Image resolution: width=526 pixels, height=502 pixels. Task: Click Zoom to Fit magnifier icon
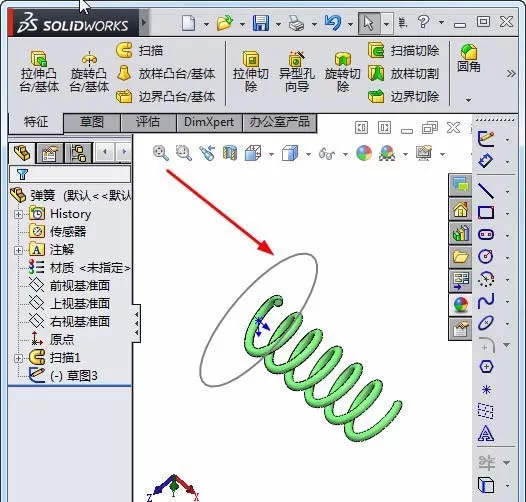pos(161,153)
